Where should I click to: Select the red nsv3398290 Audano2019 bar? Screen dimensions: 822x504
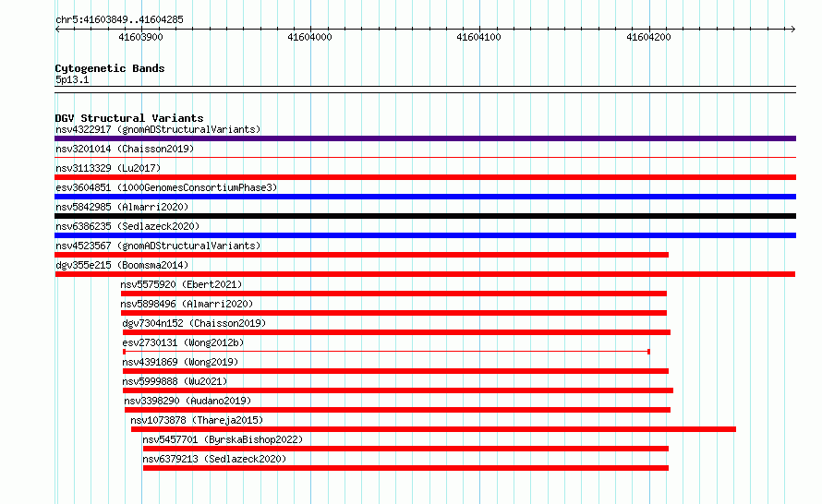pyautogui.click(x=397, y=410)
